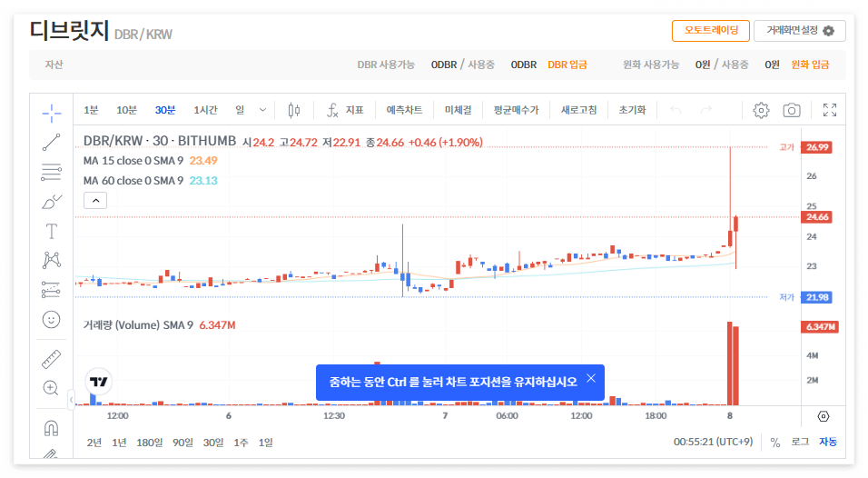This screenshot has width=868, height=478.
Task: Set date range to 2년
Action: (x=94, y=443)
